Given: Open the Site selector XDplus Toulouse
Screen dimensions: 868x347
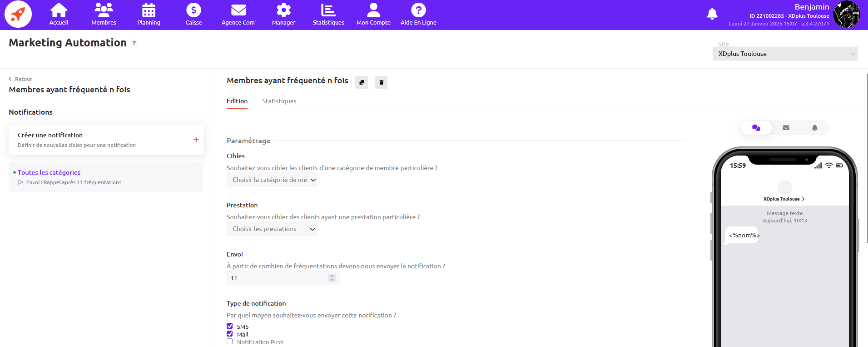Looking at the screenshot, I should pos(784,54).
